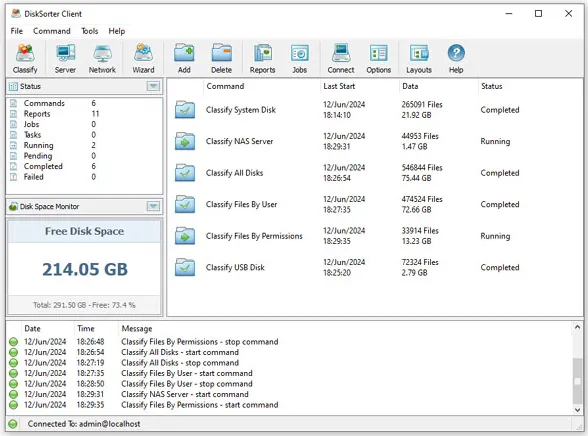Select the Failed item in Status list
Image resolution: width=588 pixels, height=436 pixels.
(x=33, y=177)
